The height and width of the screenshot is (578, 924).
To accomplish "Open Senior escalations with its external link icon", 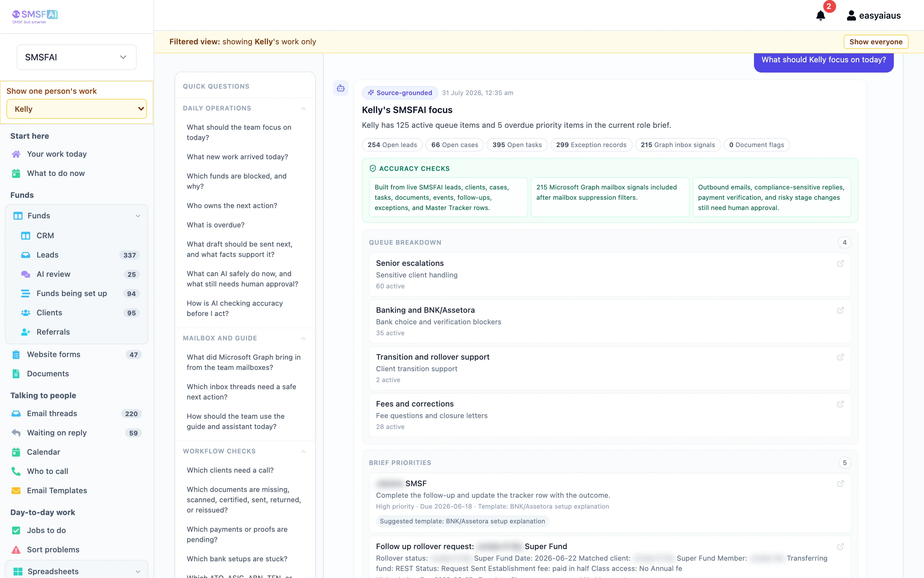I will click(x=840, y=263).
